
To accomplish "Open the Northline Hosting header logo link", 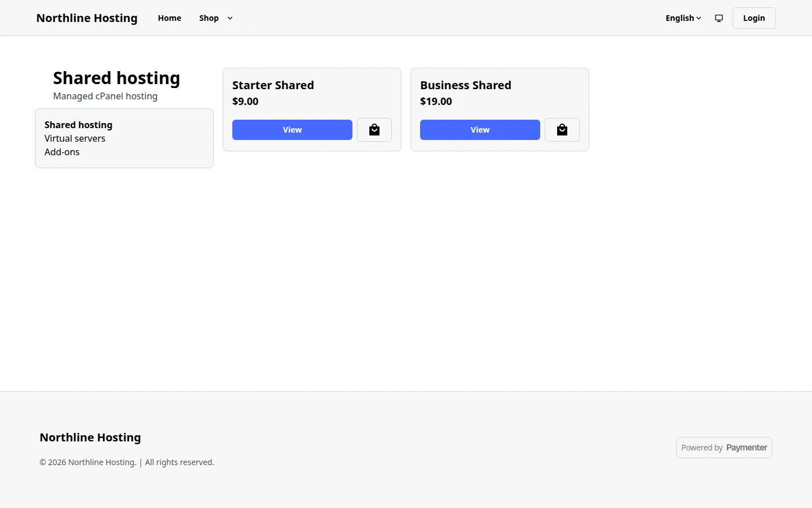I will pos(87,18).
